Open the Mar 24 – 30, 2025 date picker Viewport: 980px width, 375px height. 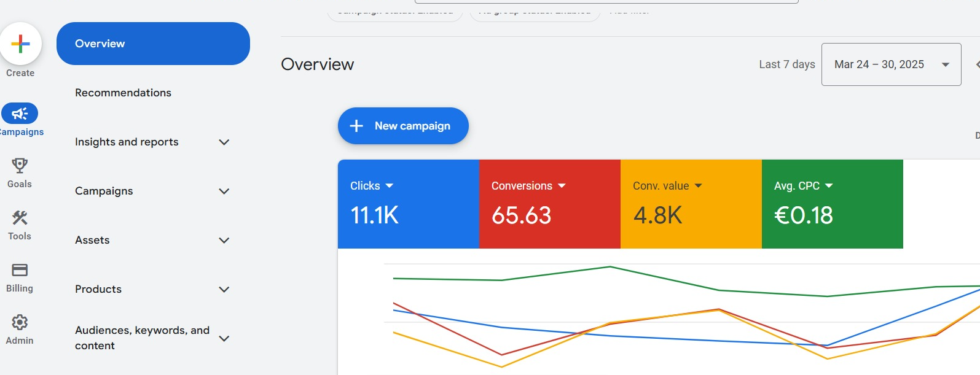[x=891, y=64]
